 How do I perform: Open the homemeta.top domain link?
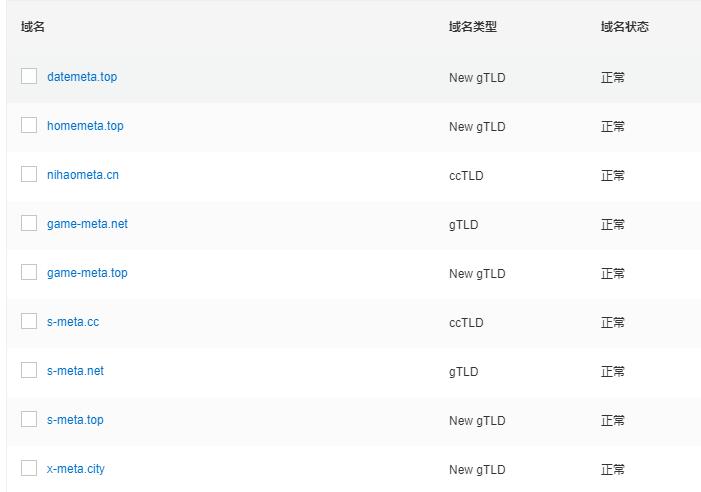pos(85,126)
